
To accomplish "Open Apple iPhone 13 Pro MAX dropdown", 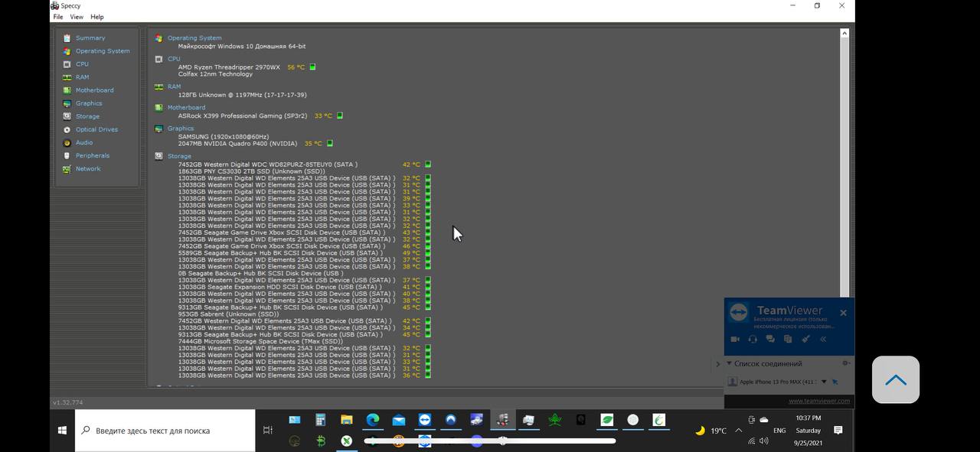I will [x=824, y=382].
